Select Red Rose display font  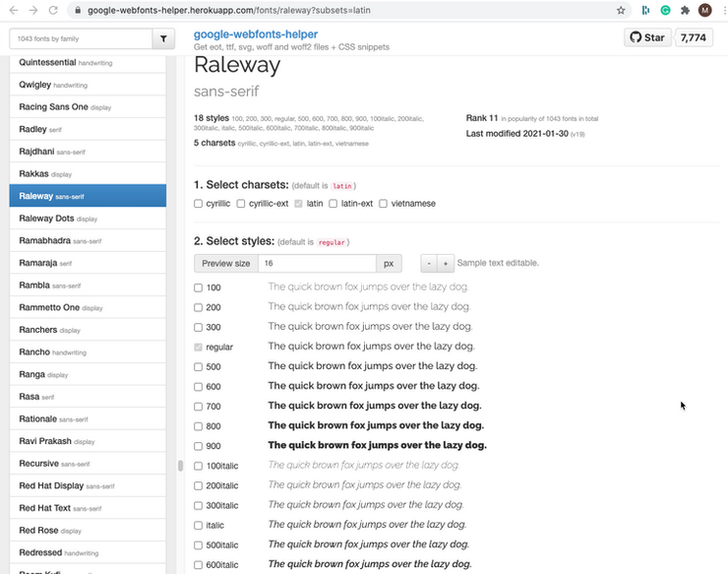tap(88, 531)
